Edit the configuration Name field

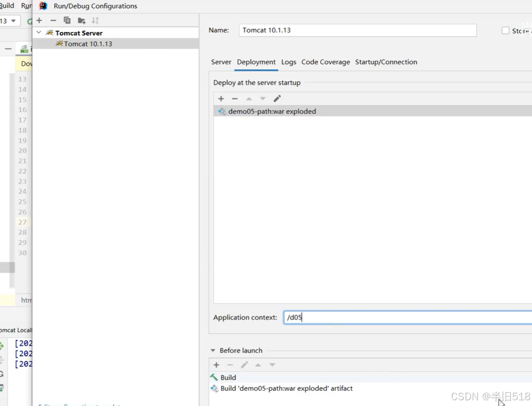pos(358,30)
